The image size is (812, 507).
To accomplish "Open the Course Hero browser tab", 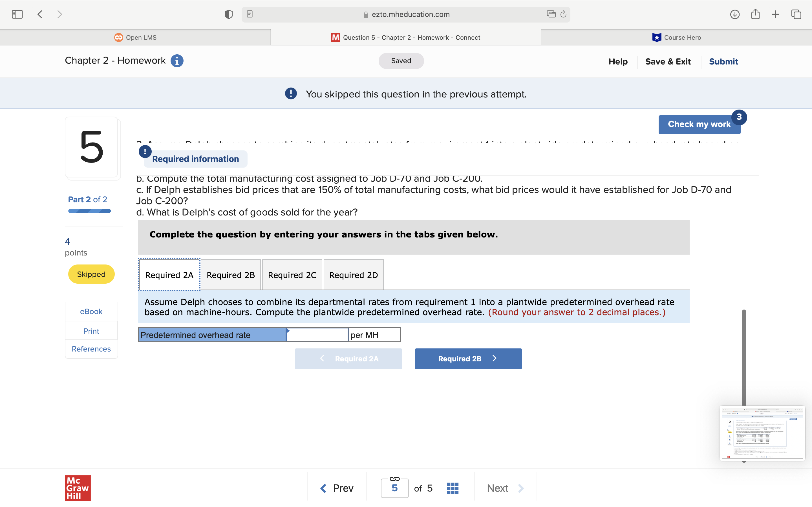I will (x=676, y=37).
